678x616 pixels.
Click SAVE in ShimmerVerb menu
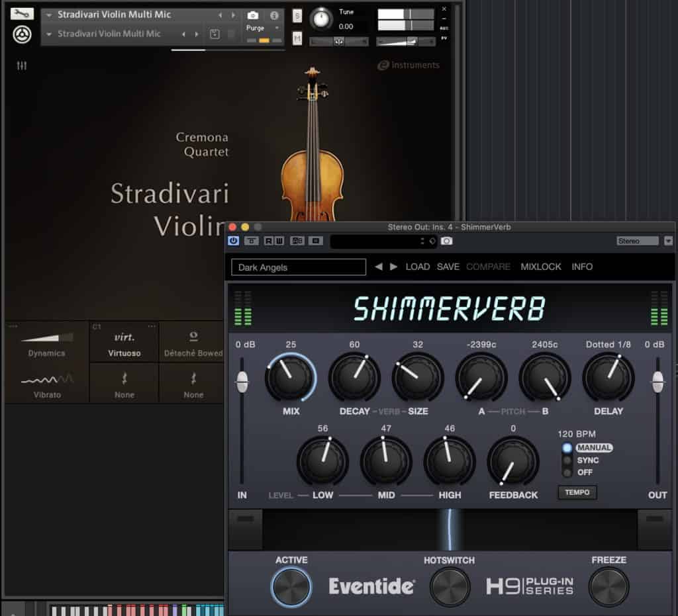[x=448, y=267]
